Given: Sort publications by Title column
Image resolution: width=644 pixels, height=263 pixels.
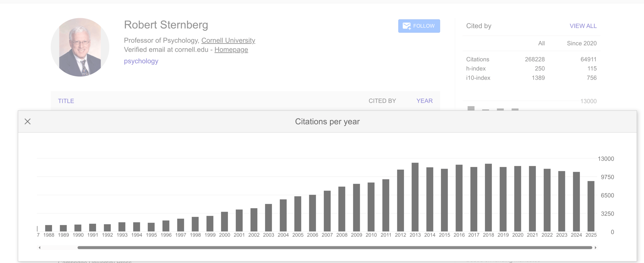Looking at the screenshot, I should pyautogui.click(x=66, y=101).
